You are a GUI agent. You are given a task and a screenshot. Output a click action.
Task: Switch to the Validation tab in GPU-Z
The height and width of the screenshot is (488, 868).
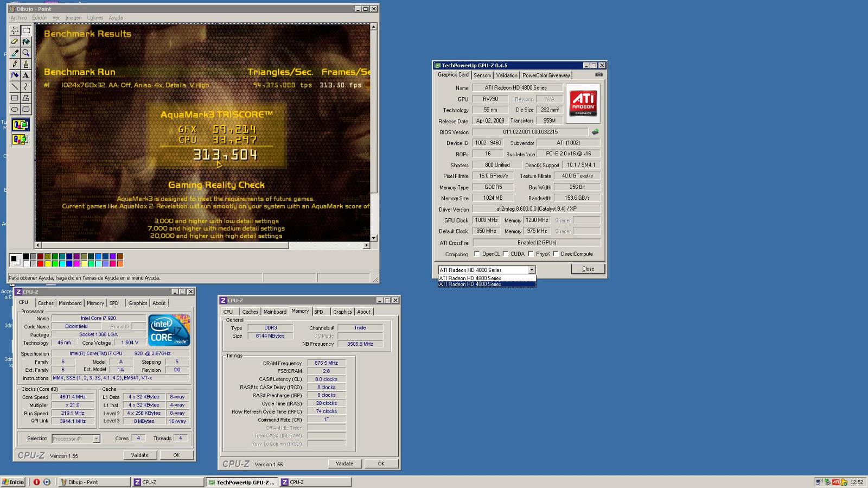point(507,75)
